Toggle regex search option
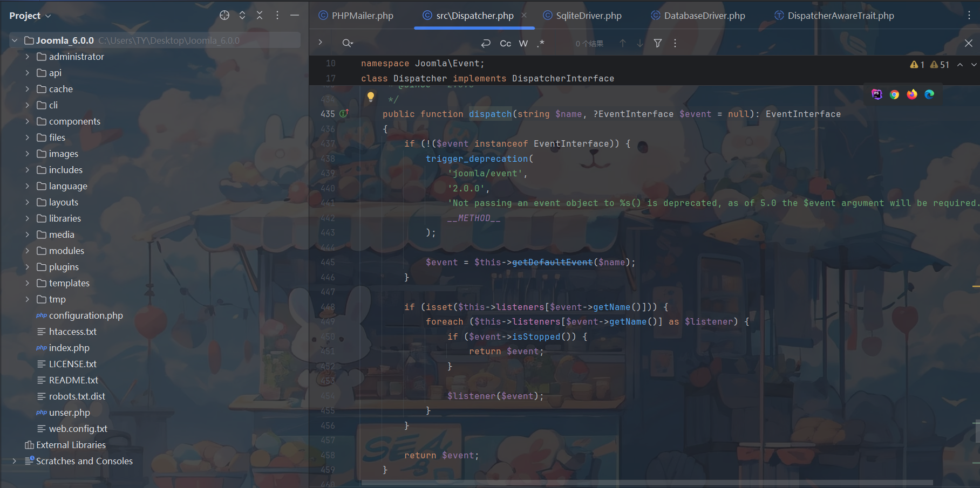The width and height of the screenshot is (980, 488). pyautogui.click(x=541, y=43)
